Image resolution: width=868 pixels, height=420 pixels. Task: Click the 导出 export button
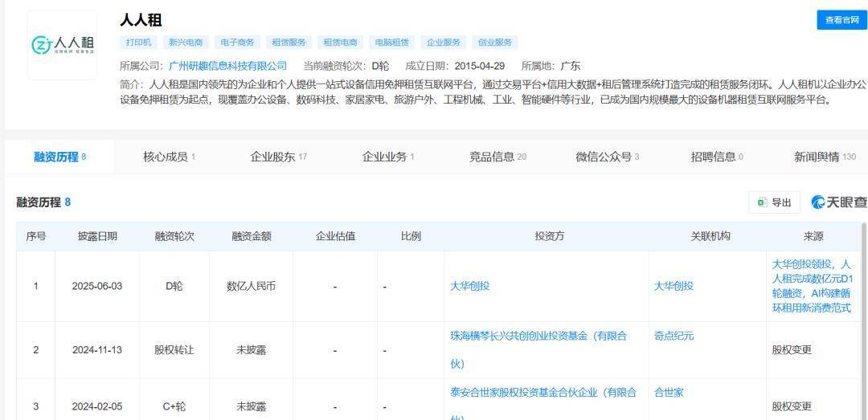point(774,202)
